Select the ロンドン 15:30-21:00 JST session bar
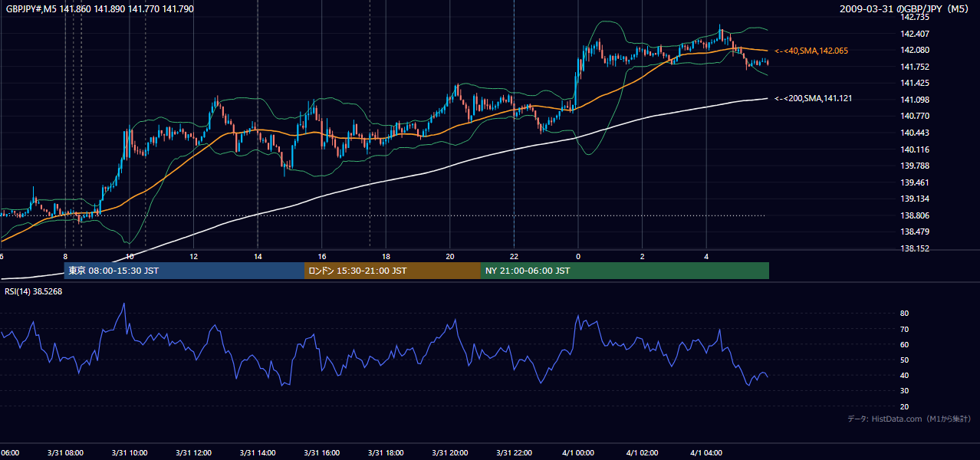 tap(393, 271)
